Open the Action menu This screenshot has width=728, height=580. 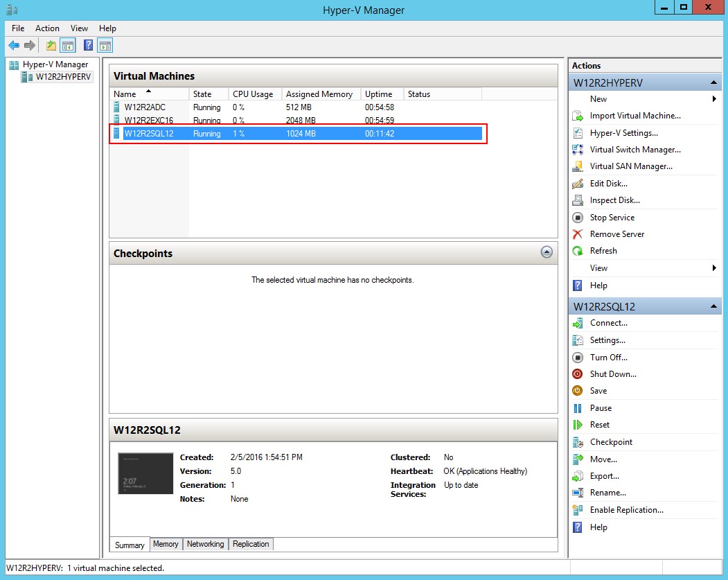47,28
